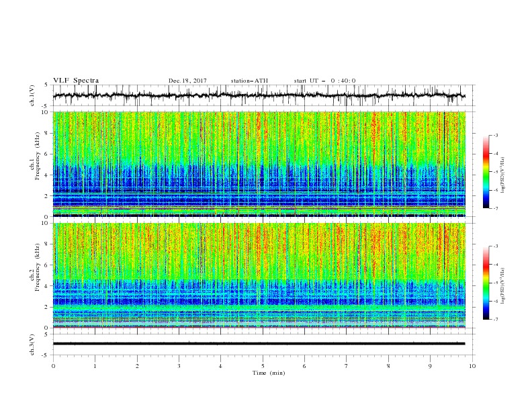Click the ch.1 "Frequency (kHz)" axis label

pyautogui.click(x=38, y=156)
